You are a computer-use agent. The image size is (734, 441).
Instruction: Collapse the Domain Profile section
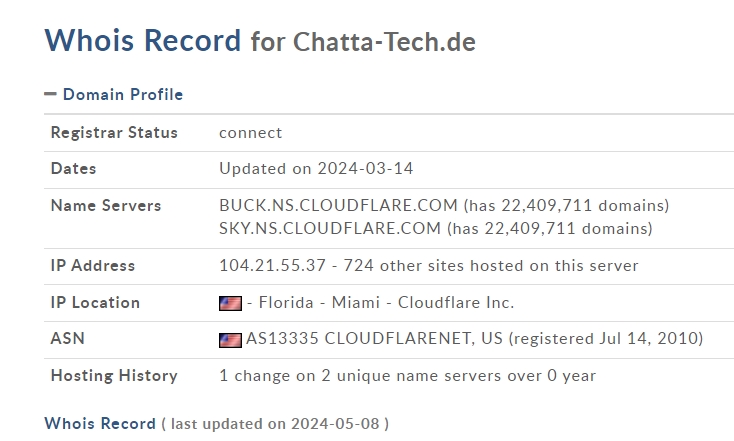(50, 94)
